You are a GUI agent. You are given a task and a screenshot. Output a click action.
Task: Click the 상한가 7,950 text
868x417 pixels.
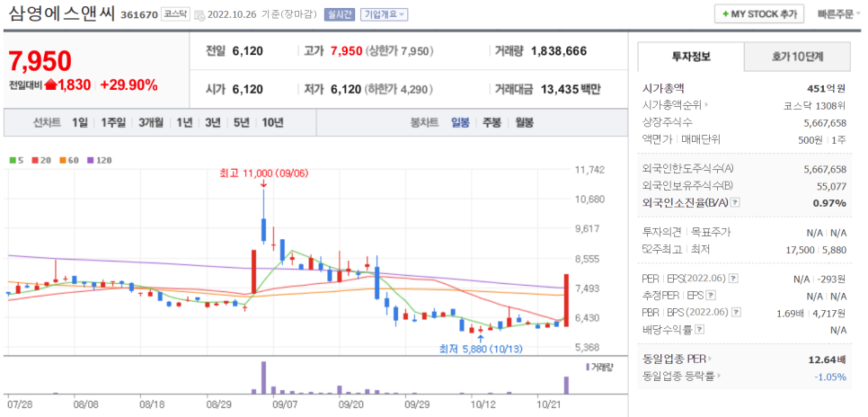click(400, 51)
